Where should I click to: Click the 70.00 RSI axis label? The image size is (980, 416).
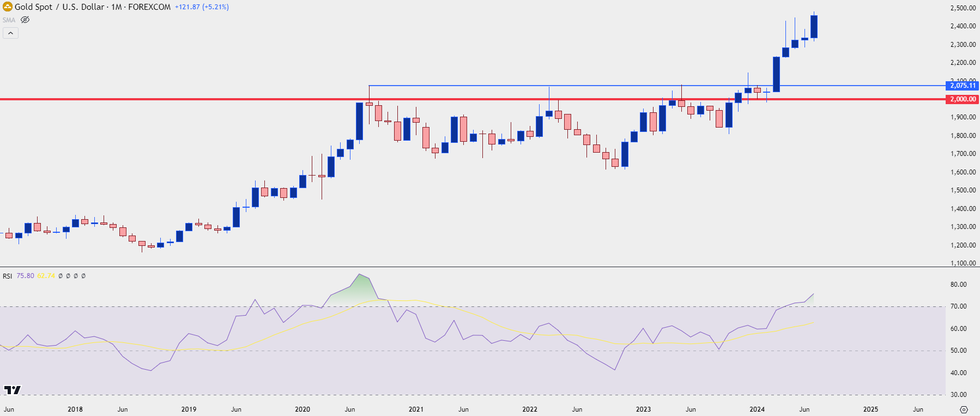(958, 306)
